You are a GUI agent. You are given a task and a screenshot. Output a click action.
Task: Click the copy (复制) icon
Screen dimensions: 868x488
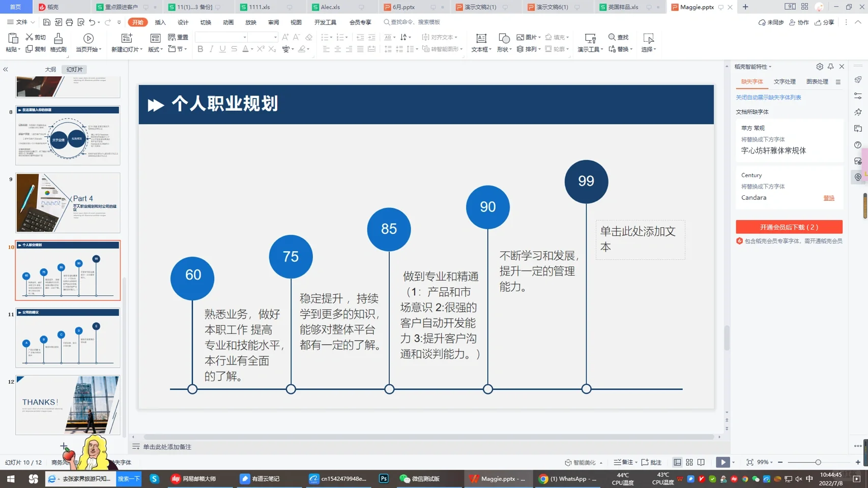point(30,49)
